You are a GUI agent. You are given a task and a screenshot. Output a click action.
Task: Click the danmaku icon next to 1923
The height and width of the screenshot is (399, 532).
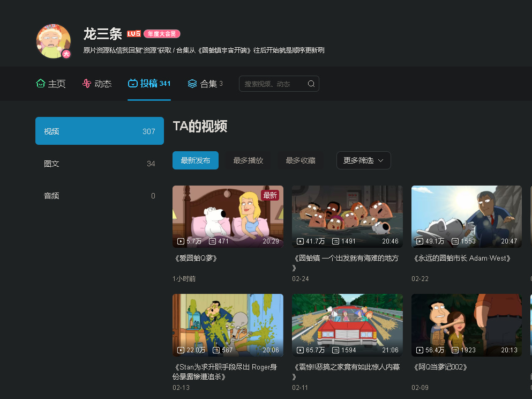455,350
